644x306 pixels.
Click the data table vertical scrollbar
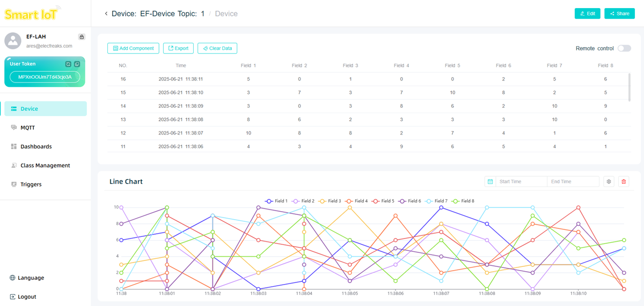[630, 87]
